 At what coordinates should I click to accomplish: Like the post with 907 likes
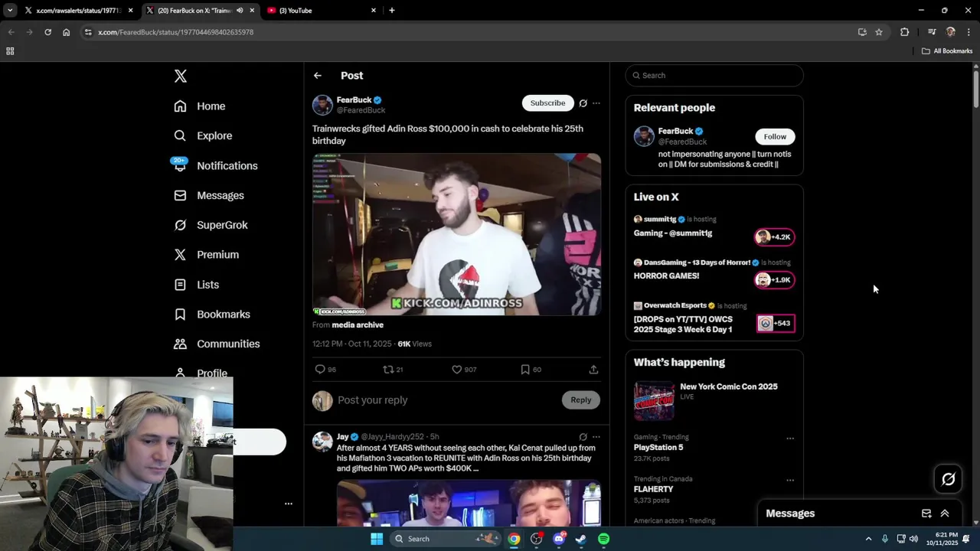(x=464, y=370)
